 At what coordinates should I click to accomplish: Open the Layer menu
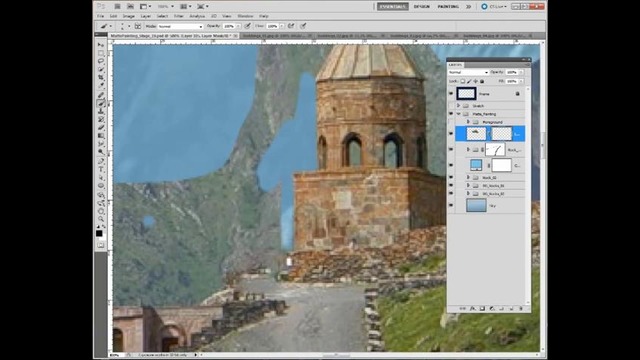coord(146,16)
